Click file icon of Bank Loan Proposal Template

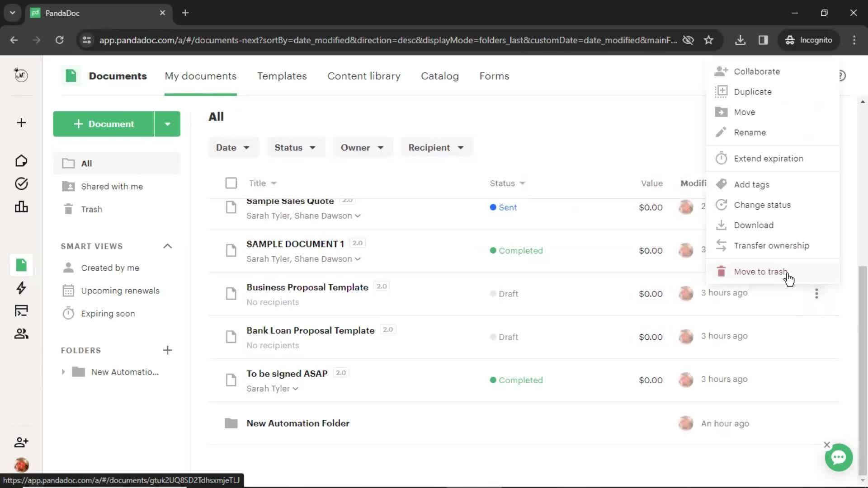[x=231, y=337]
